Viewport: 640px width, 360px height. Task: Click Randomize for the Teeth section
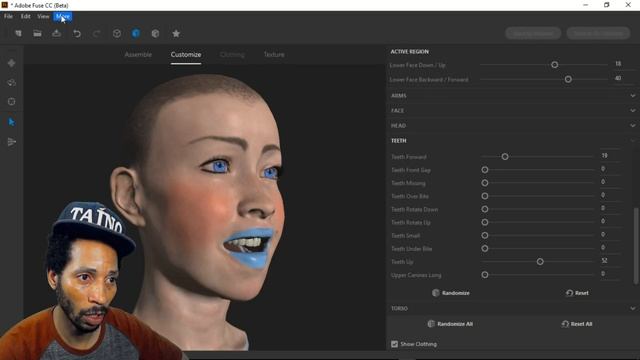[x=451, y=293]
